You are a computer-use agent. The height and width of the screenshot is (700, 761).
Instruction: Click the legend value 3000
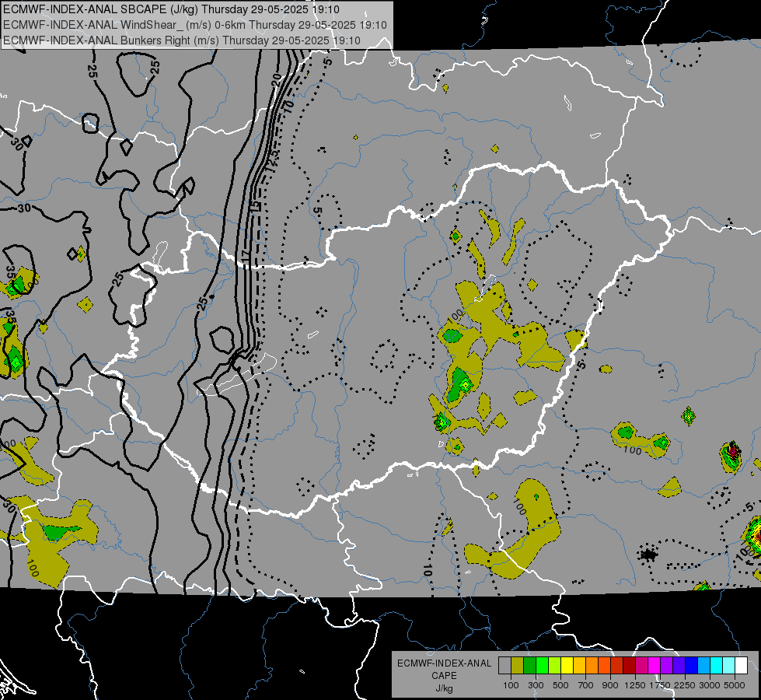pos(710,685)
